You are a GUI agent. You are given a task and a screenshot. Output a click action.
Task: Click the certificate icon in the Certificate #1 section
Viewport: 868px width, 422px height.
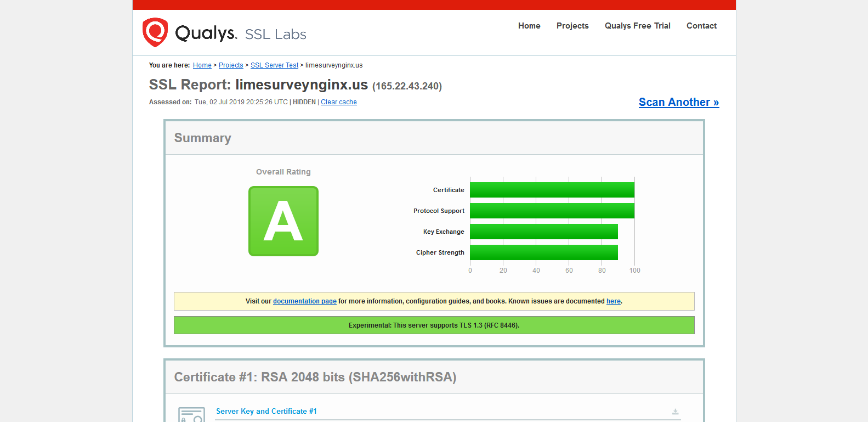click(x=191, y=415)
